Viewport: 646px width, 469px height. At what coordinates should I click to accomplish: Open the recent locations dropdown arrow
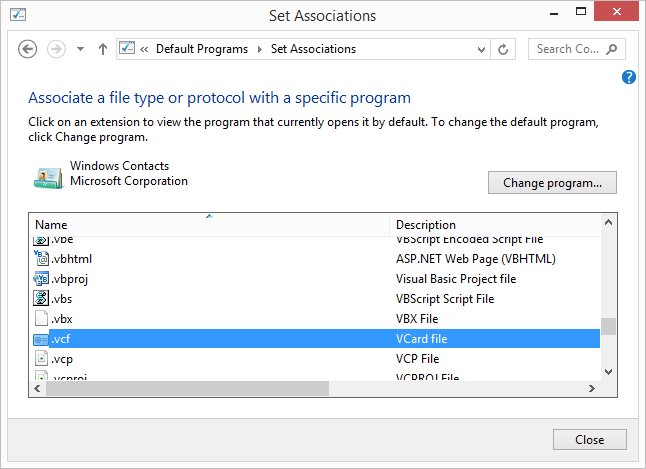[80, 48]
